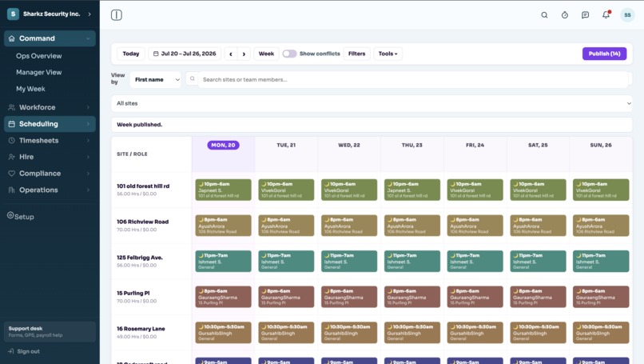Click the Operations building icon

click(x=11, y=190)
